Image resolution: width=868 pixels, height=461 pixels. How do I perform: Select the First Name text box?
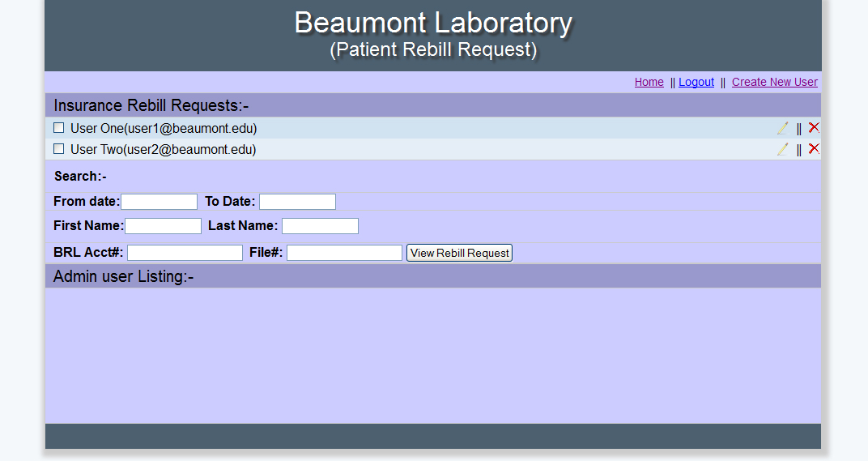tap(163, 226)
